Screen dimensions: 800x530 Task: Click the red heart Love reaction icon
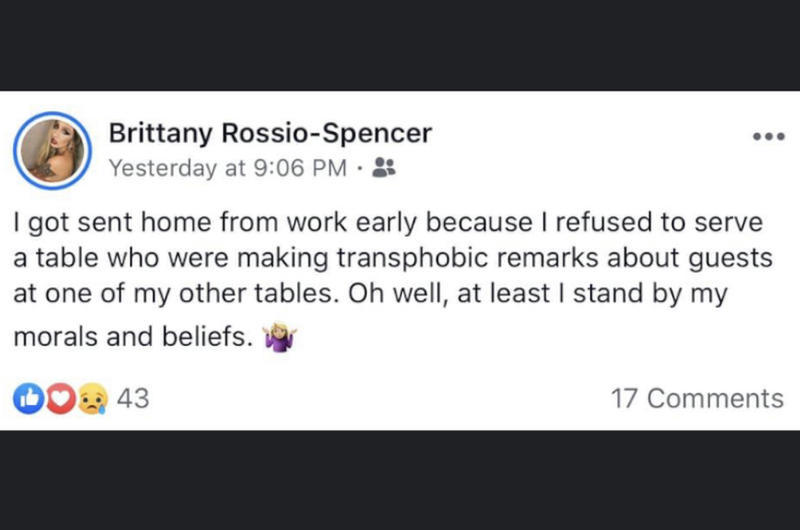point(62,398)
